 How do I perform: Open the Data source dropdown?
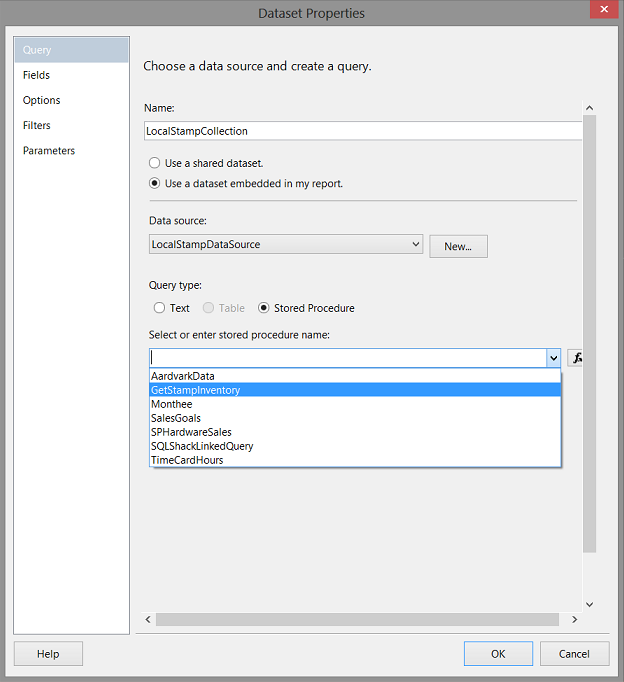pos(416,244)
